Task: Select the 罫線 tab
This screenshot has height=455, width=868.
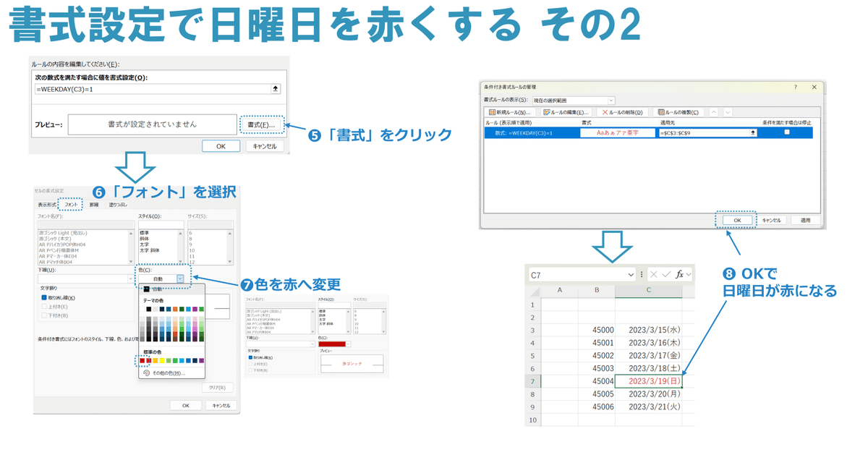Action: (x=95, y=205)
